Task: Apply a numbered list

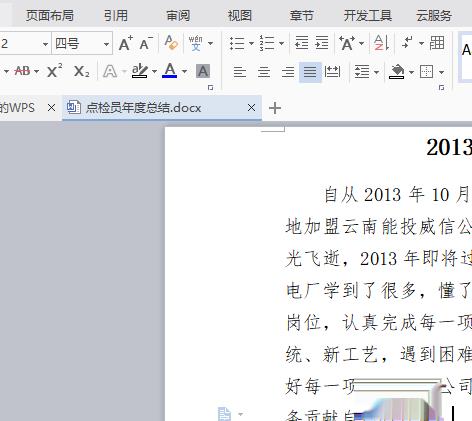Action: [267, 43]
